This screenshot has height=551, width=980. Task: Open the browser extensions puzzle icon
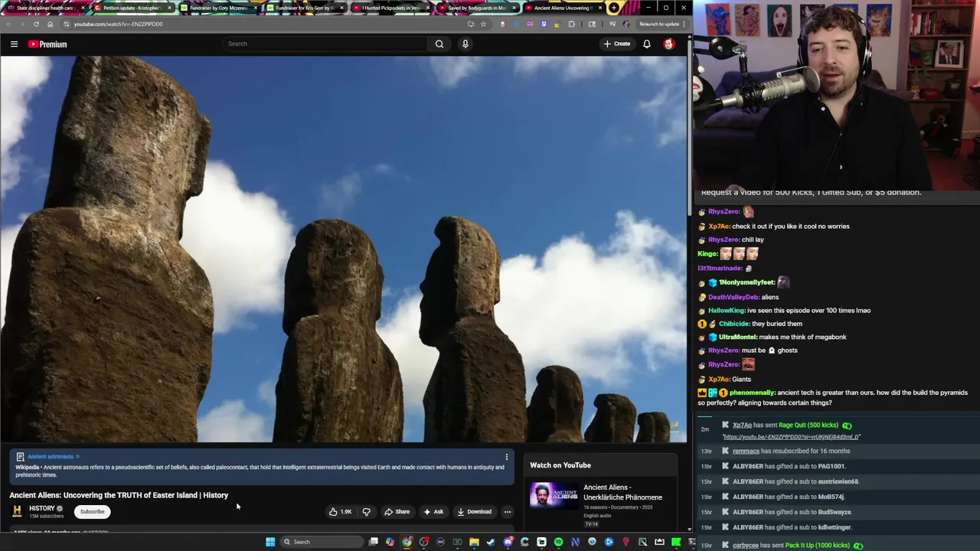tap(571, 24)
